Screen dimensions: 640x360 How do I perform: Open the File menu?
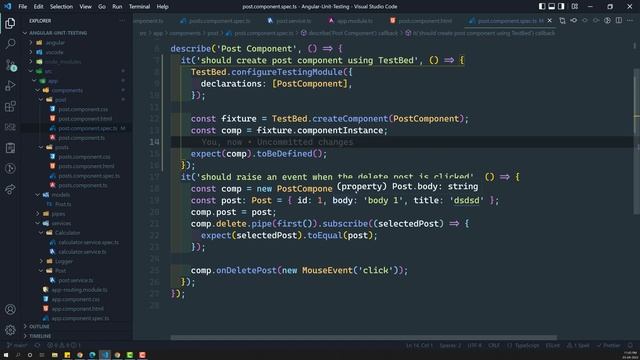23,7
